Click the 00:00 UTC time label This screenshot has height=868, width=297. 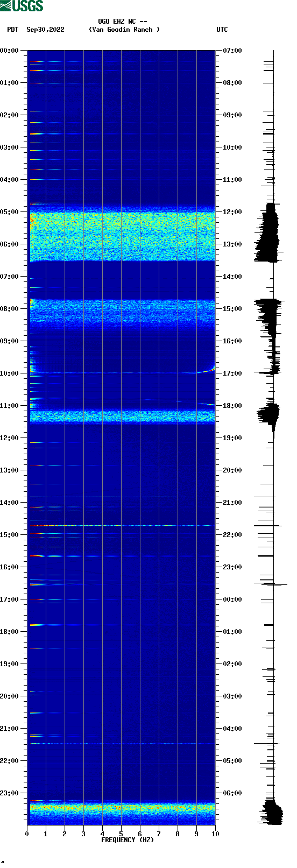[232, 599]
